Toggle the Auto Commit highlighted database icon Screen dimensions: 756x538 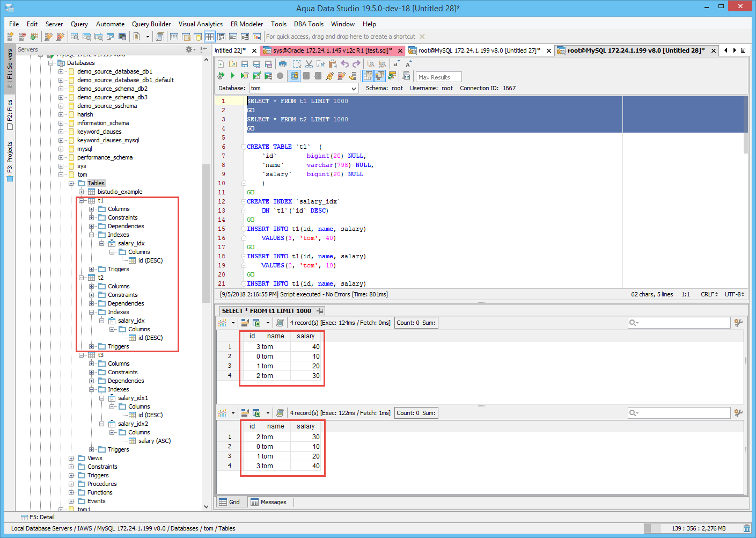pyautogui.click(x=295, y=76)
